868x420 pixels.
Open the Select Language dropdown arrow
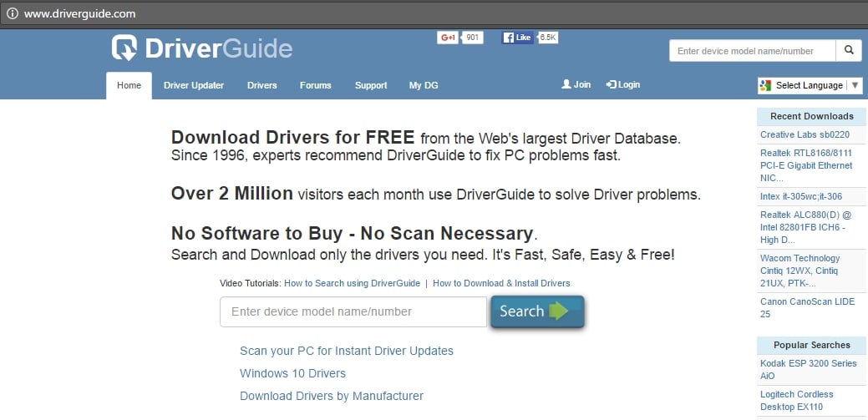pos(855,85)
